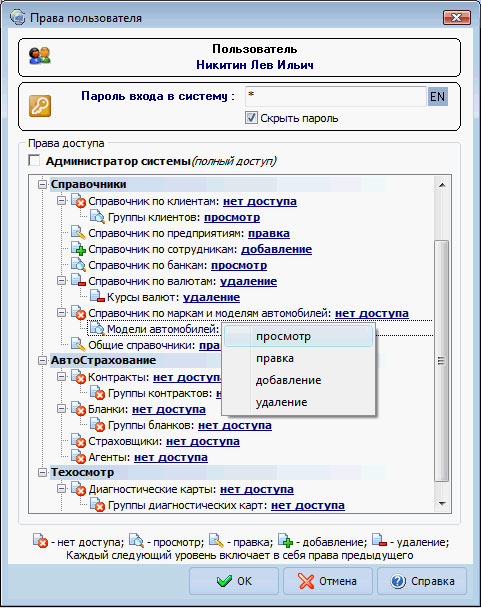
Task: Click the EN keyboard language indicator
Action: pyautogui.click(x=438, y=96)
